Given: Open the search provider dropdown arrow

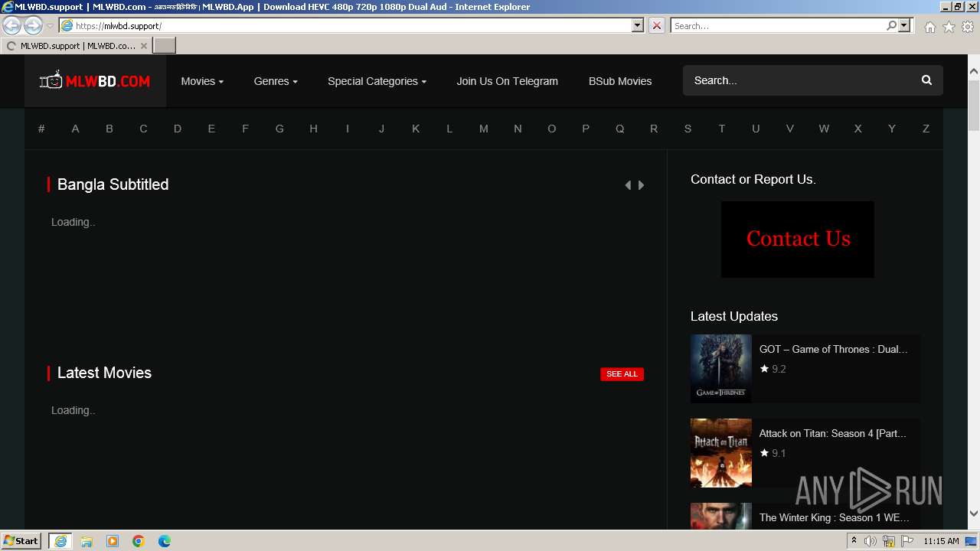Looking at the screenshot, I should coord(904,25).
